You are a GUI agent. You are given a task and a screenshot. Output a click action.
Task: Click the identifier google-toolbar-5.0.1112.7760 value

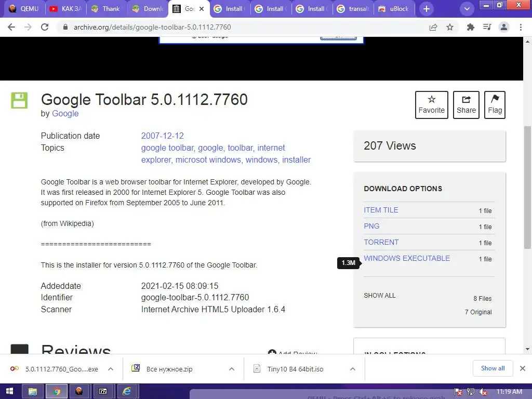click(x=195, y=298)
